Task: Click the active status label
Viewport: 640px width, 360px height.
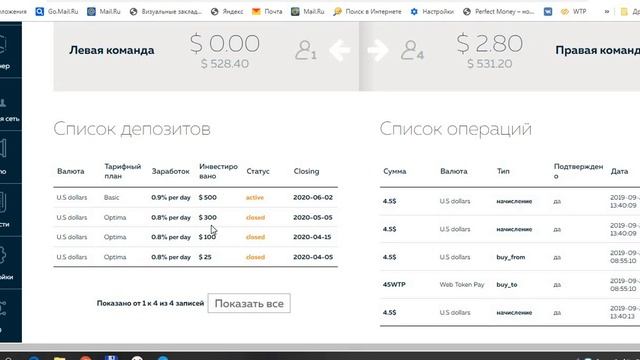Action: click(x=255, y=198)
